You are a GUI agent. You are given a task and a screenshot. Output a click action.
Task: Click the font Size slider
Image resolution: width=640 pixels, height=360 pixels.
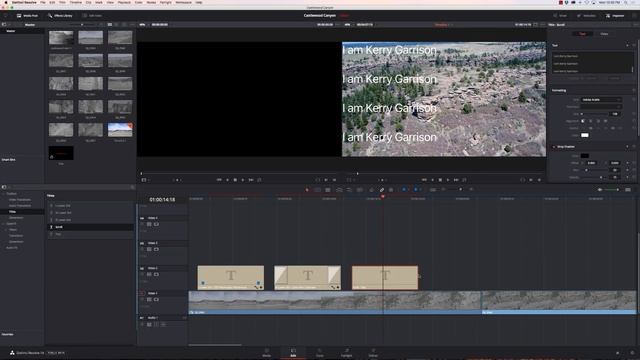594,114
